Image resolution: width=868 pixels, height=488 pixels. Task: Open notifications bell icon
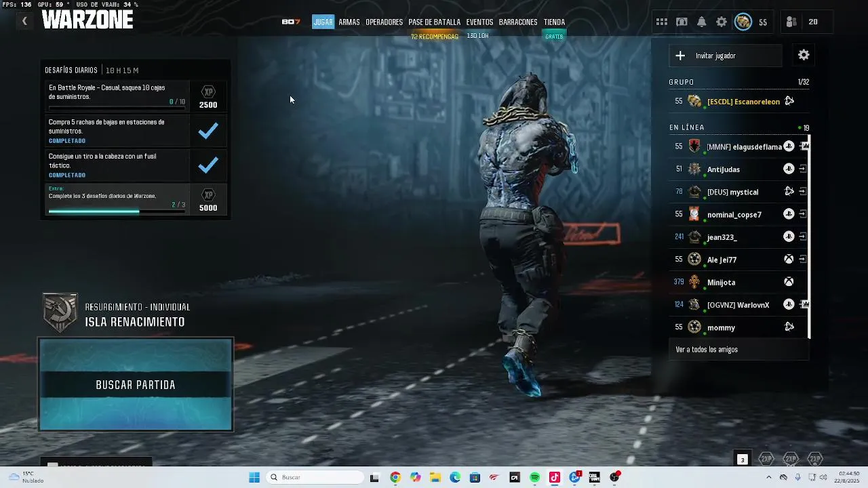(702, 22)
